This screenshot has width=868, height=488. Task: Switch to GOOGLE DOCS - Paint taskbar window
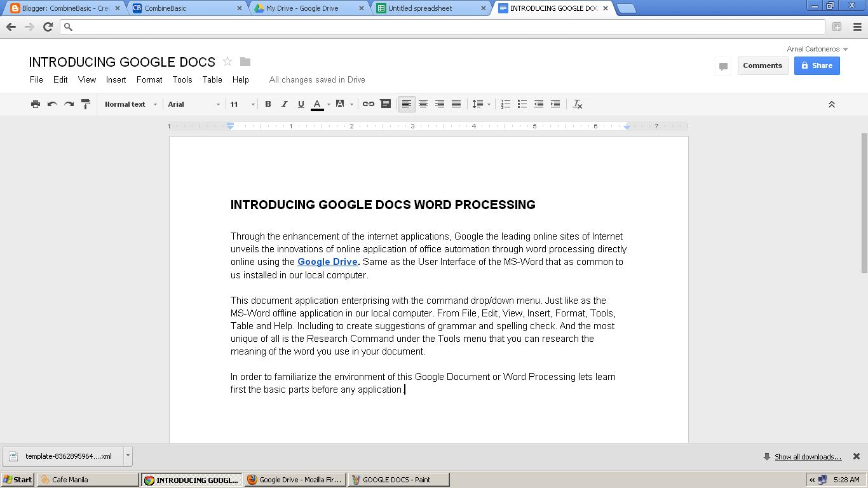[398, 480]
